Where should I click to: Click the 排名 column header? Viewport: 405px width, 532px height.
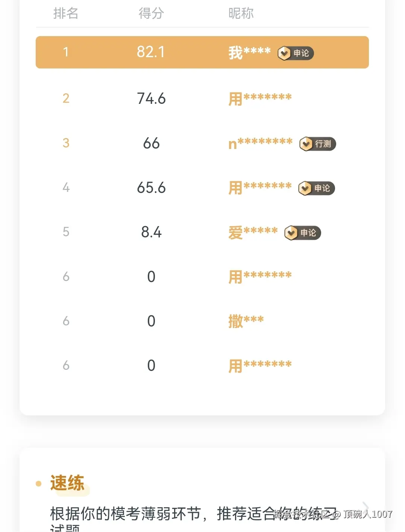tap(66, 14)
